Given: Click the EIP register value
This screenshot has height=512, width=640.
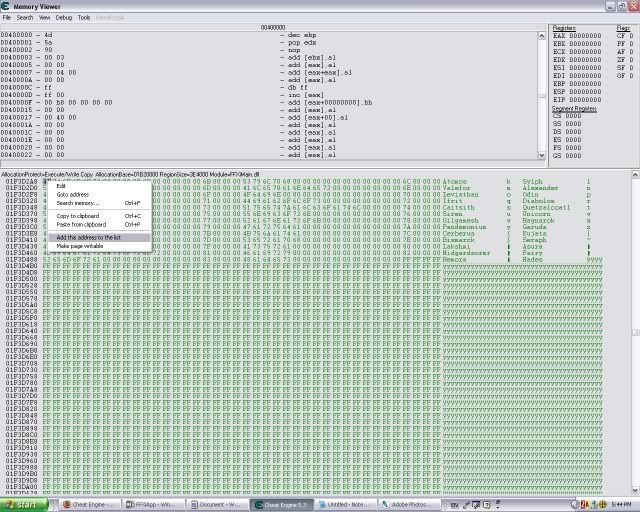Looking at the screenshot, I should [585, 100].
